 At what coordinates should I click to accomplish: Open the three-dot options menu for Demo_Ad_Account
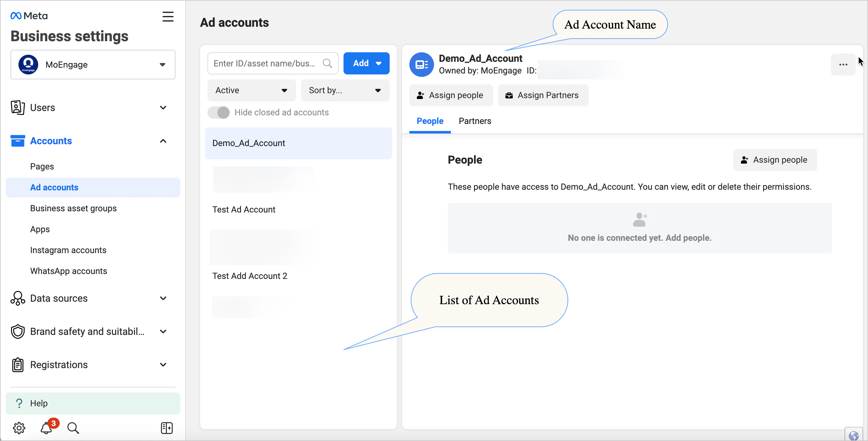(843, 64)
